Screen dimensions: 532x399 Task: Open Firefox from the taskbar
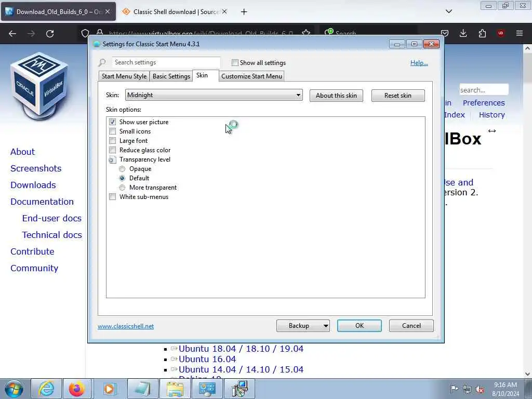77,389
